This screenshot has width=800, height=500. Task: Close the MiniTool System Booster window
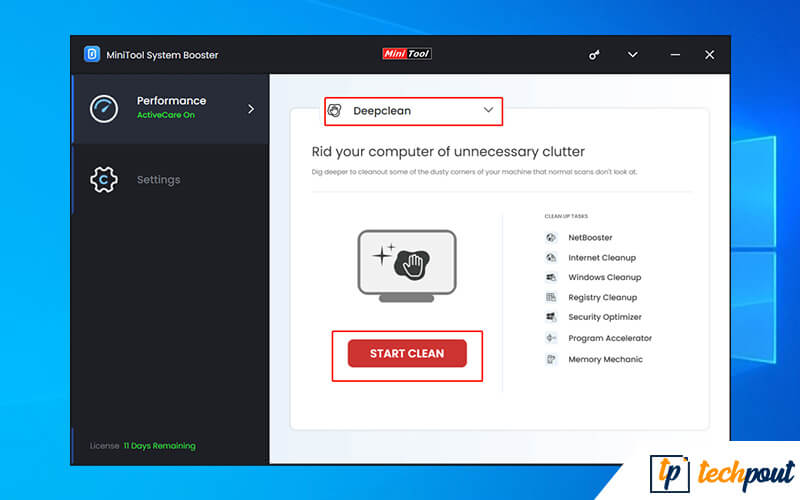pyautogui.click(x=709, y=55)
